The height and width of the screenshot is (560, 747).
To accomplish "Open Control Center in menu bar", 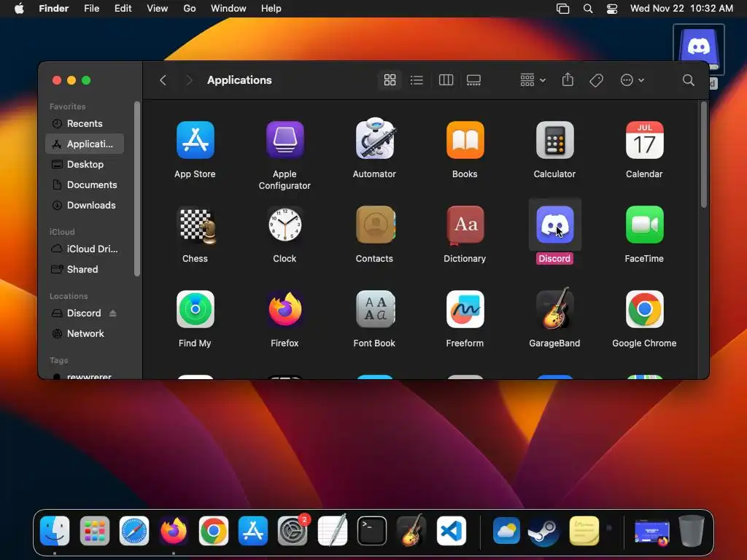I will [612, 9].
